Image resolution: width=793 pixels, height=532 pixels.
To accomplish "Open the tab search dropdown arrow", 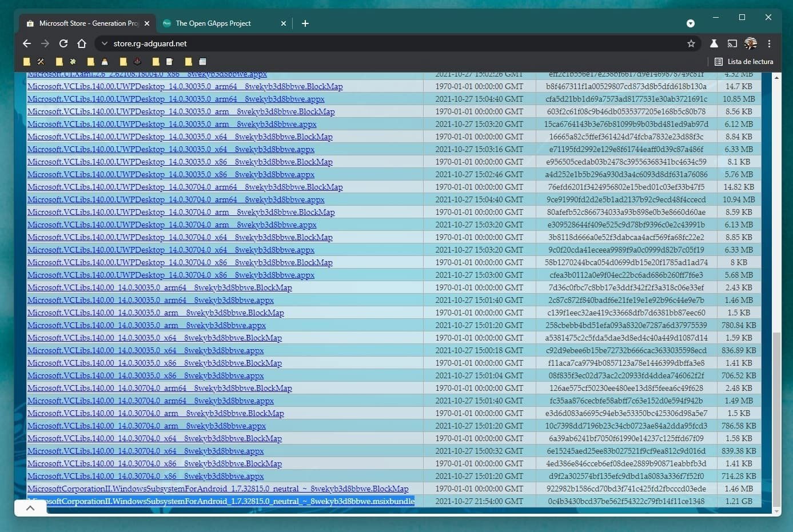I will (691, 23).
